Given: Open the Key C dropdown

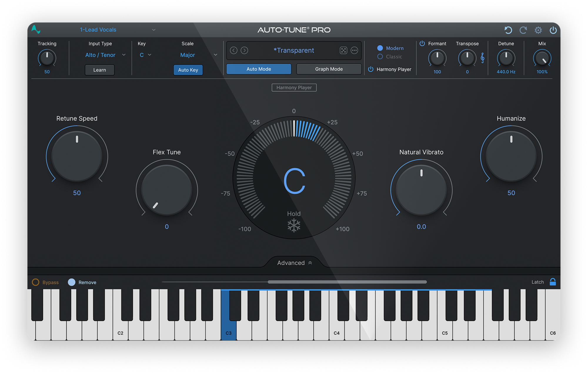Looking at the screenshot, I should (145, 55).
